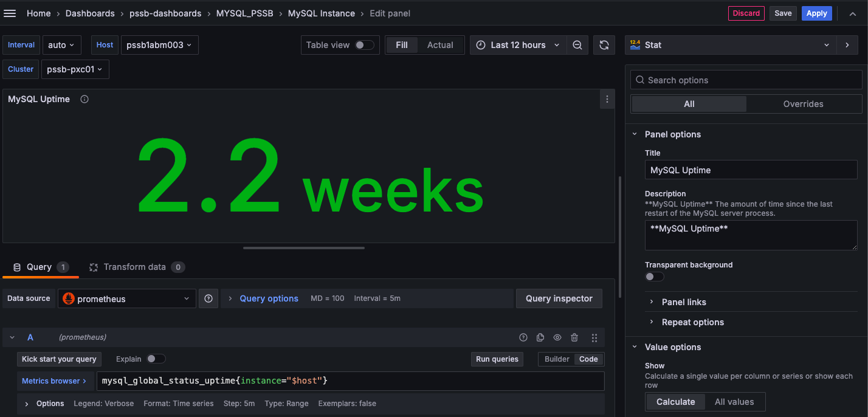The width and height of the screenshot is (868, 417).
Task: Select Calculate under Show
Action: [x=675, y=402]
